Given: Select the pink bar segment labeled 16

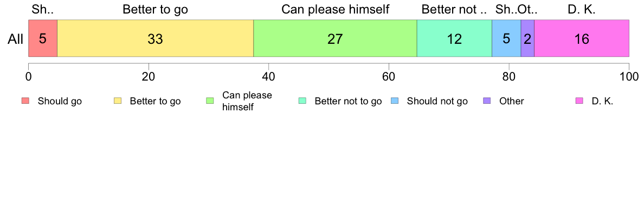Looking at the screenshot, I should tap(582, 38).
